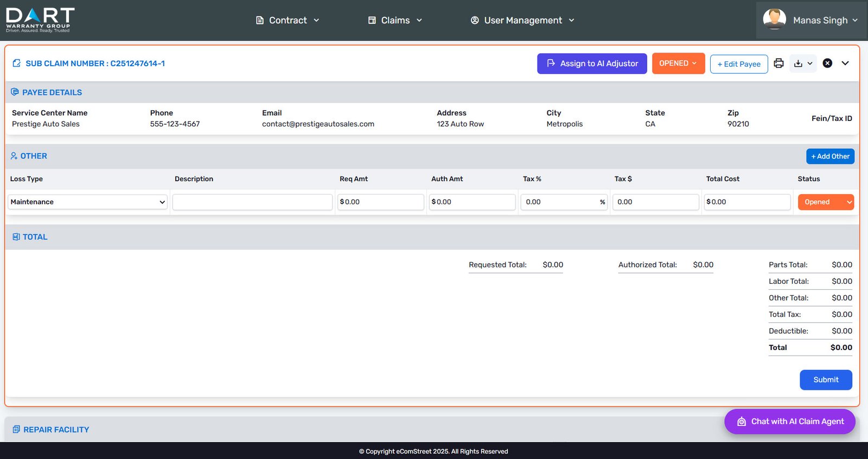Click the edit icon beside Sub Claim Number
868x459 pixels.
(16, 63)
